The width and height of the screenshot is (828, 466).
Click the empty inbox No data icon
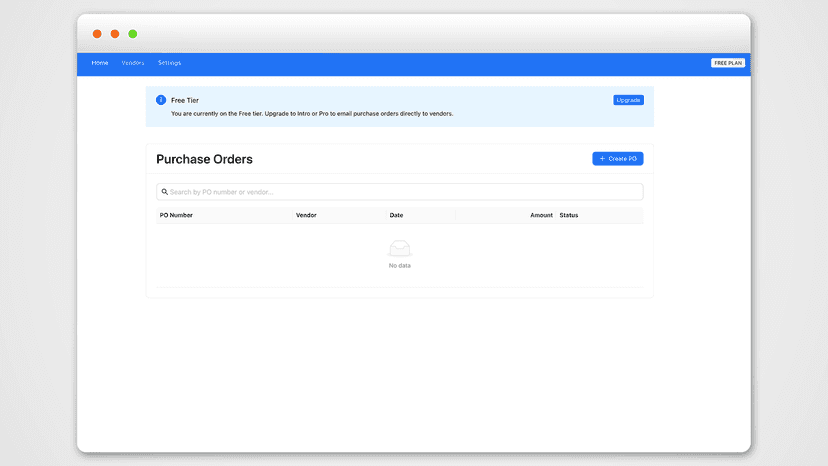click(400, 248)
